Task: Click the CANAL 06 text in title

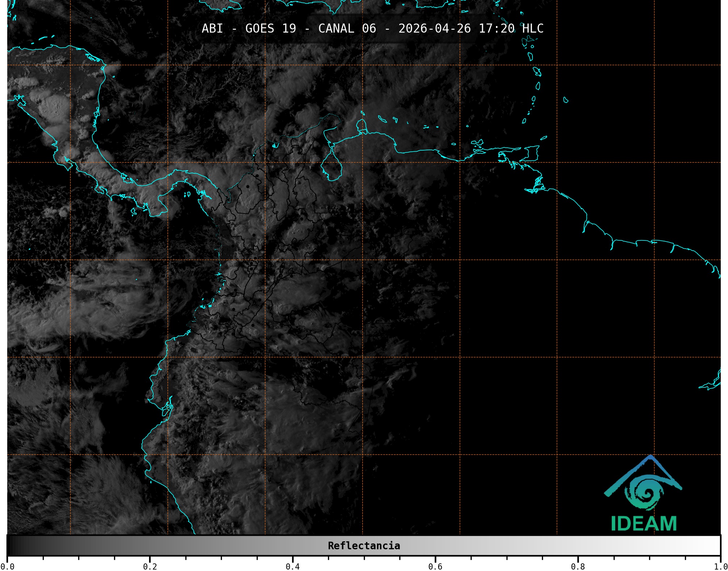Action: click(347, 29)
